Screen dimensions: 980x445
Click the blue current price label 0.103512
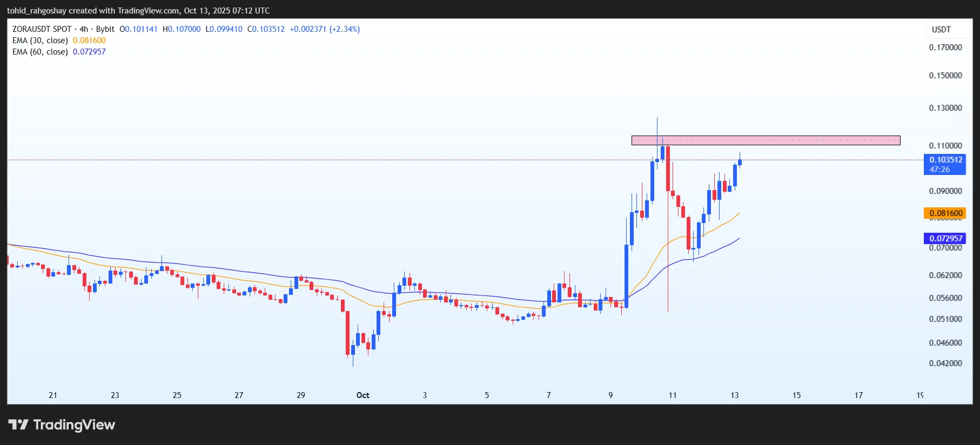945,160
